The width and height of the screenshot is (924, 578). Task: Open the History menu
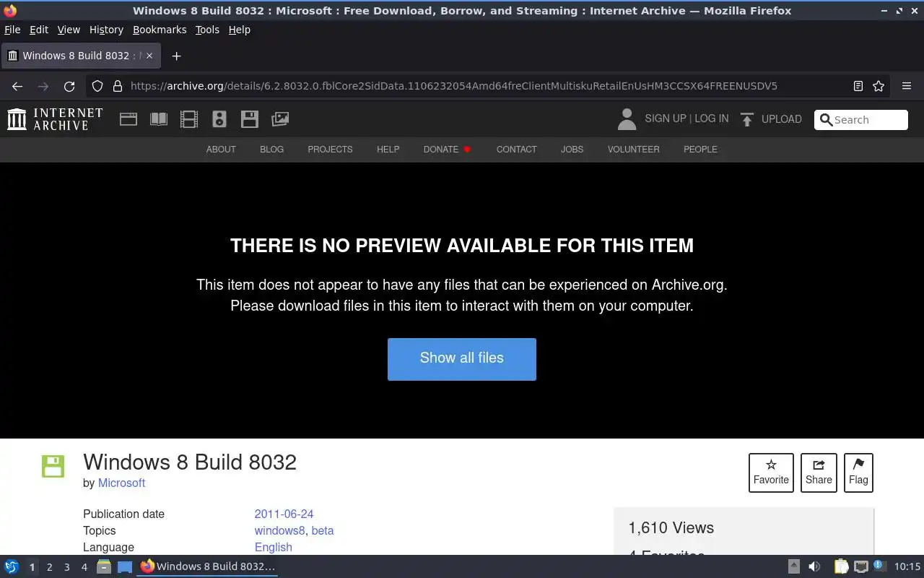tap(106, 30)
